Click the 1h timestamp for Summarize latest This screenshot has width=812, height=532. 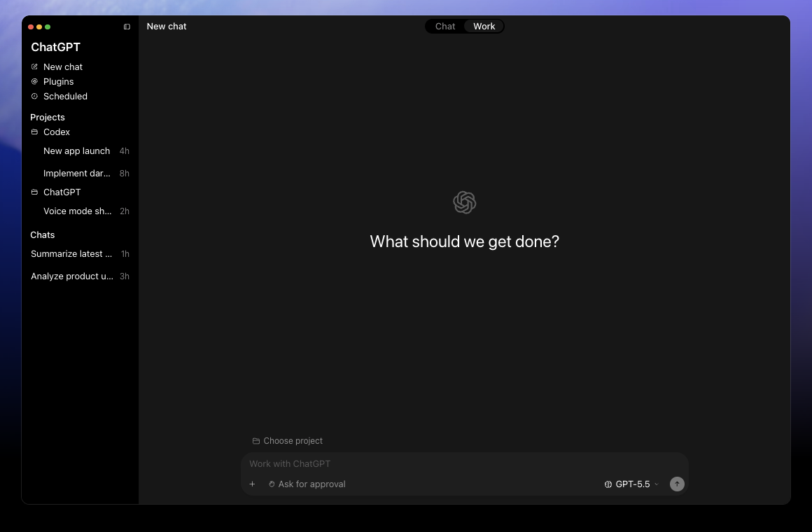tap(125, 254)
